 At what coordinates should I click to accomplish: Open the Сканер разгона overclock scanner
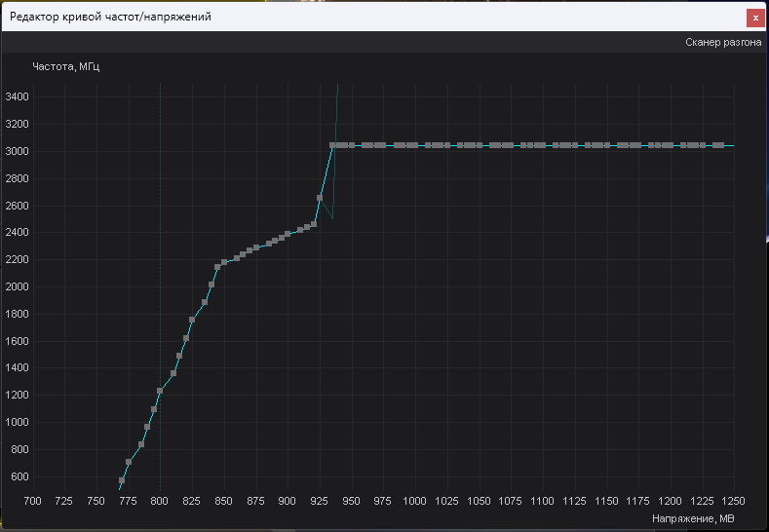[723, 43]
